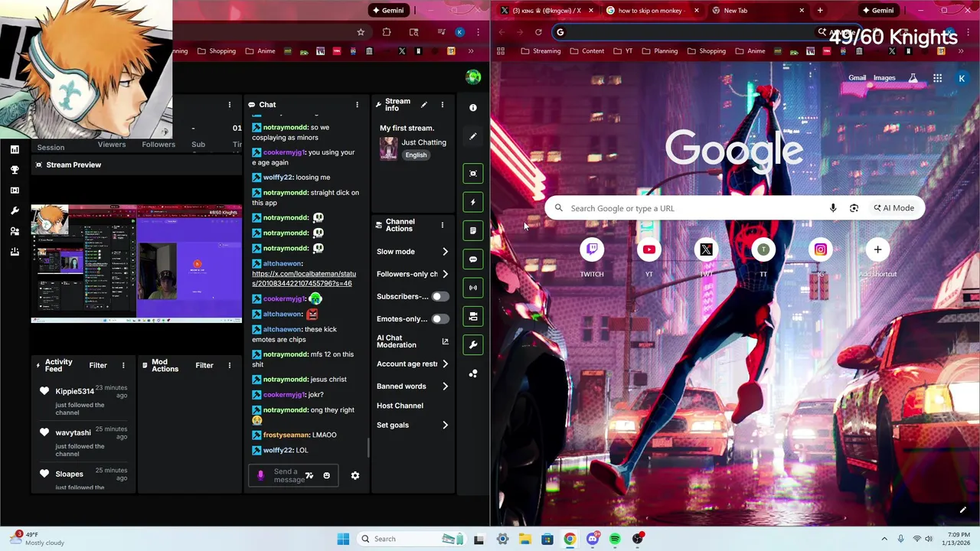
Task: Open Google apps grid icon
Action: click(937, 78)
